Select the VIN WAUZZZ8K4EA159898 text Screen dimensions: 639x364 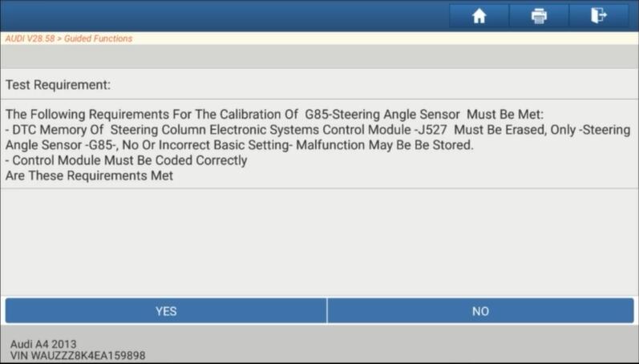pos(78,355)
